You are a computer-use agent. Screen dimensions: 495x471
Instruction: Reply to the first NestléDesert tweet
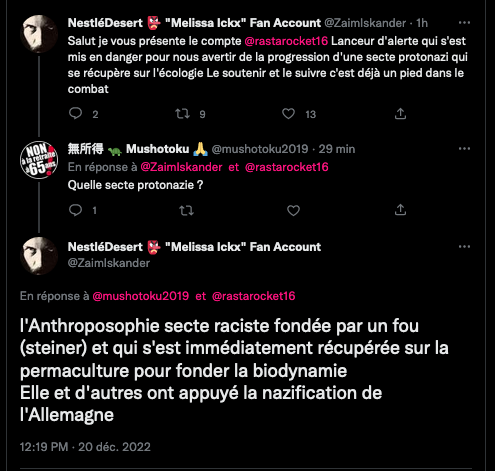(x=75, y=114)
